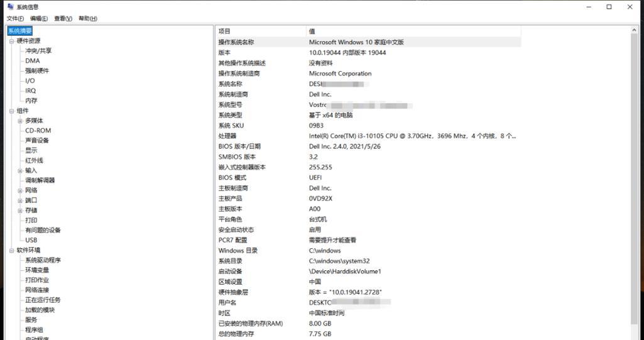Viewport: 644px width, 340px height.
Task: Select the 显示 tree item
Action: (x=31, y=151)
